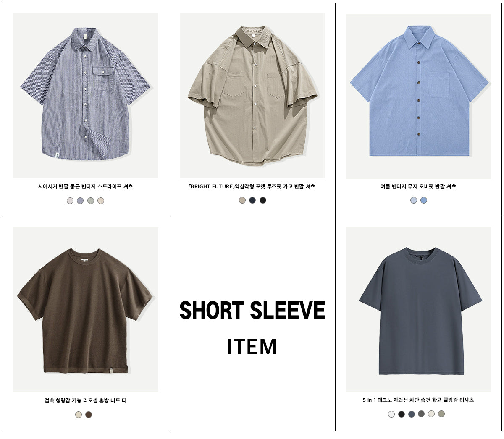Pick white swatch under 5 in 1 t-shirt
Viewport: 504px width, 439px height.
391,414
